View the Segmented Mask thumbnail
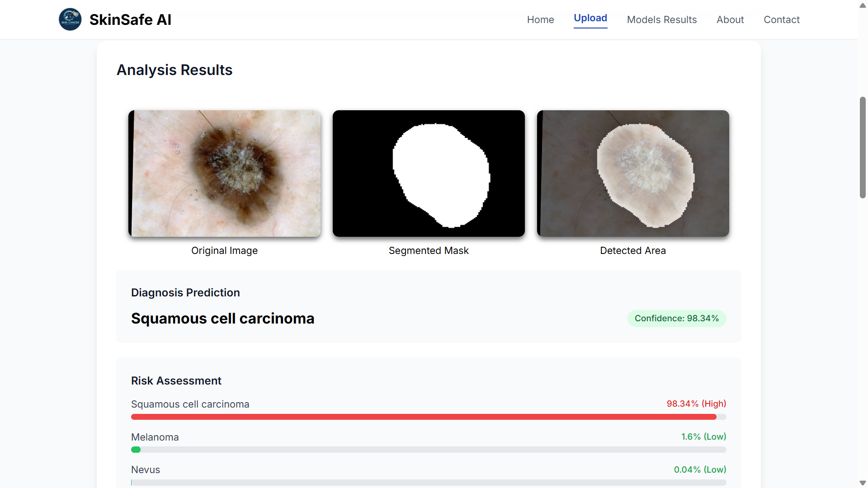The image size is (868, 488). coord(429,174)
